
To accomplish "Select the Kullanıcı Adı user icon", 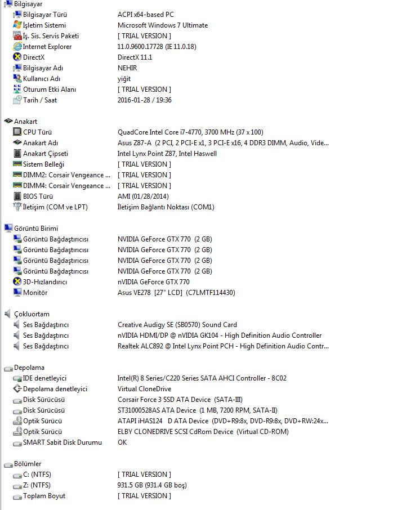I will (17, 79).
